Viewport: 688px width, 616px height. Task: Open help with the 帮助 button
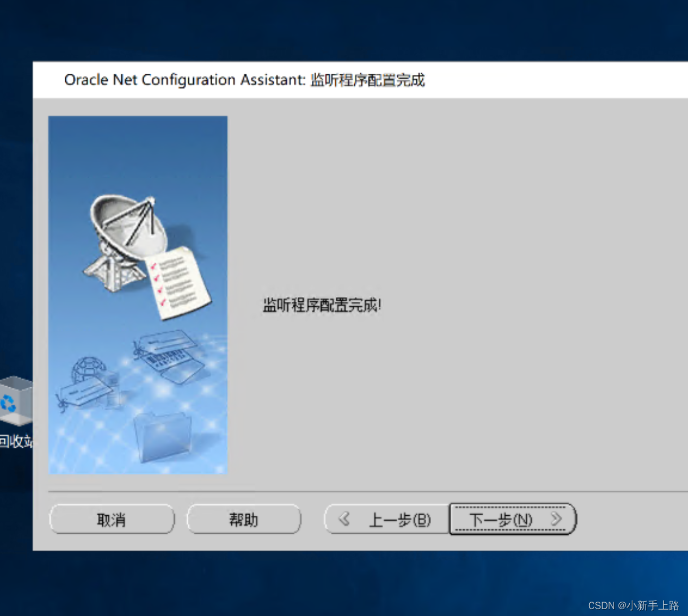coord(244,519)
